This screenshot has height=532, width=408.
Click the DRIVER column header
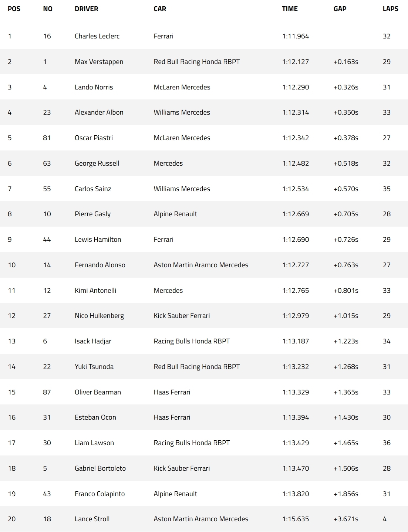tap(86, 9)
